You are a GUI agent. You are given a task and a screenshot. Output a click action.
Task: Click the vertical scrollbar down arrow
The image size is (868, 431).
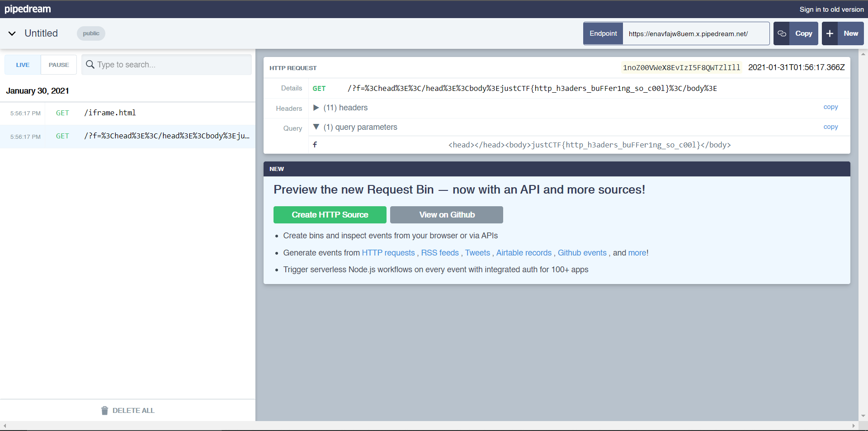coord(863,416)
